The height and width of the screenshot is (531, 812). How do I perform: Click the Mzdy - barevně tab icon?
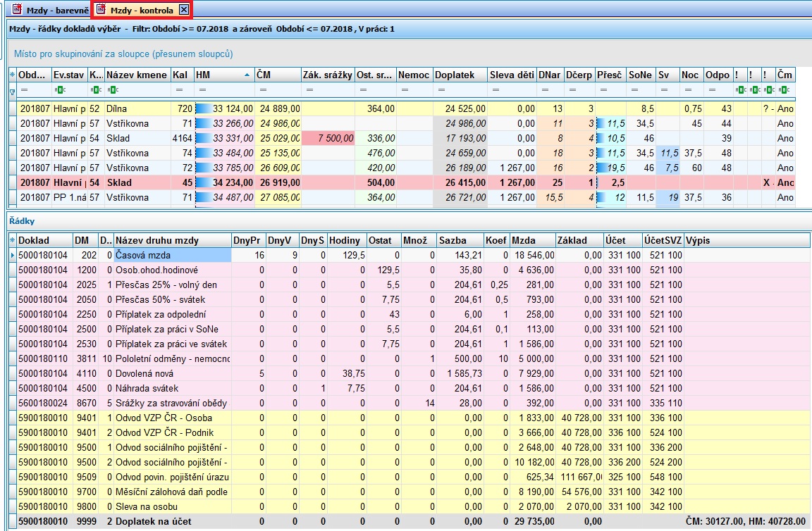tap(17, 9)
